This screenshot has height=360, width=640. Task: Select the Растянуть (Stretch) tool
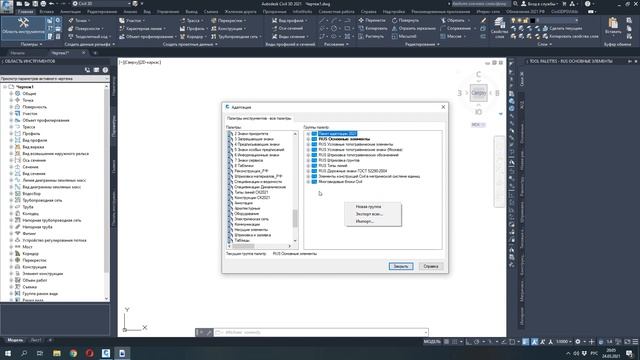371,37
